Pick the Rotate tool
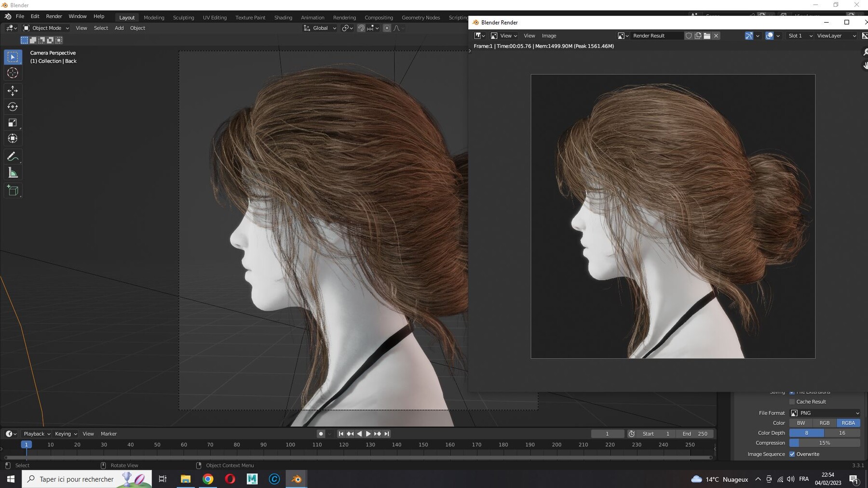The width and height of the screenshot is (868, 488). 13,106
